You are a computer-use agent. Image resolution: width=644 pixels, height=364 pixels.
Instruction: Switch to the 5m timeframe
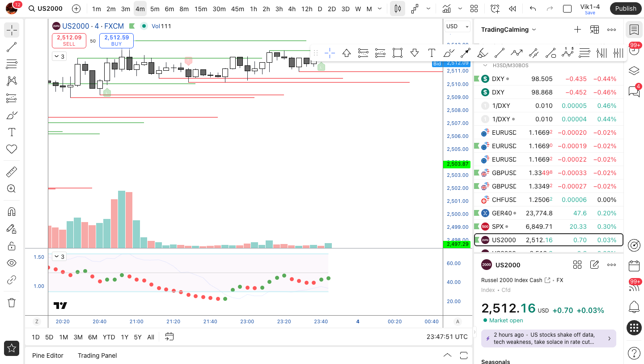[x=155, y=9]
